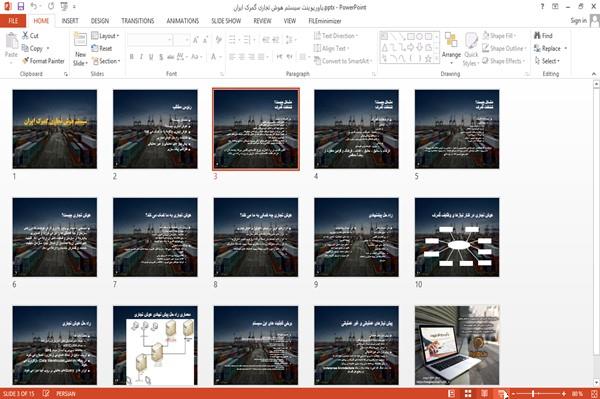Image resolution: width=600 pixels, height=399 pixels.
Task: Open the Help question mark icon
Action: tap(542, 7)
